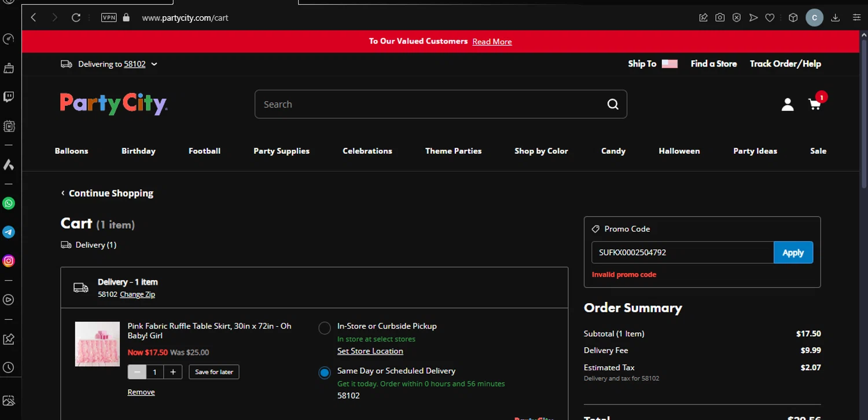
Task: Open the sidebar Pinboards edit icon
Action: pyautogui.click(x=9, y=339)
